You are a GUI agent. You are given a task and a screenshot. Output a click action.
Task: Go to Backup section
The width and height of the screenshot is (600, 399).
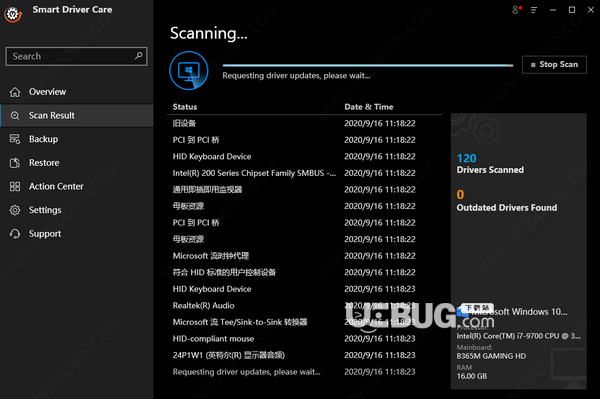pyautogui.click(x=77, y=139)
